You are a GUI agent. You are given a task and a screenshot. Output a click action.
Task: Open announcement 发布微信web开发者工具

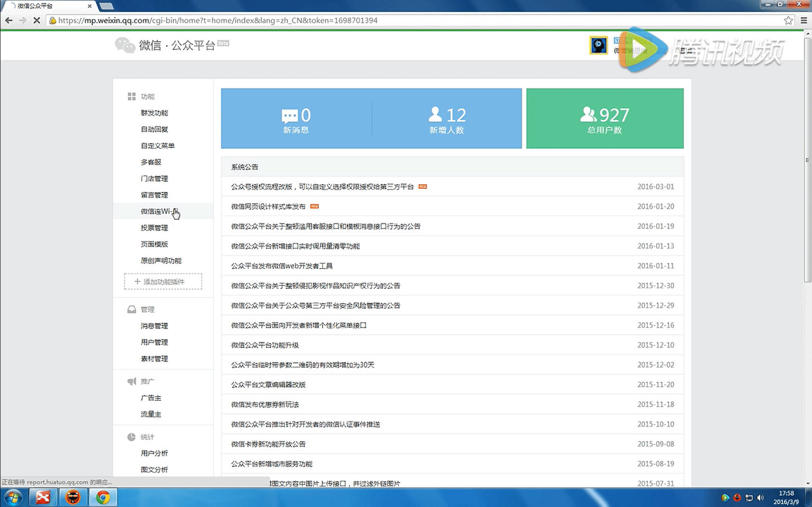282,266
